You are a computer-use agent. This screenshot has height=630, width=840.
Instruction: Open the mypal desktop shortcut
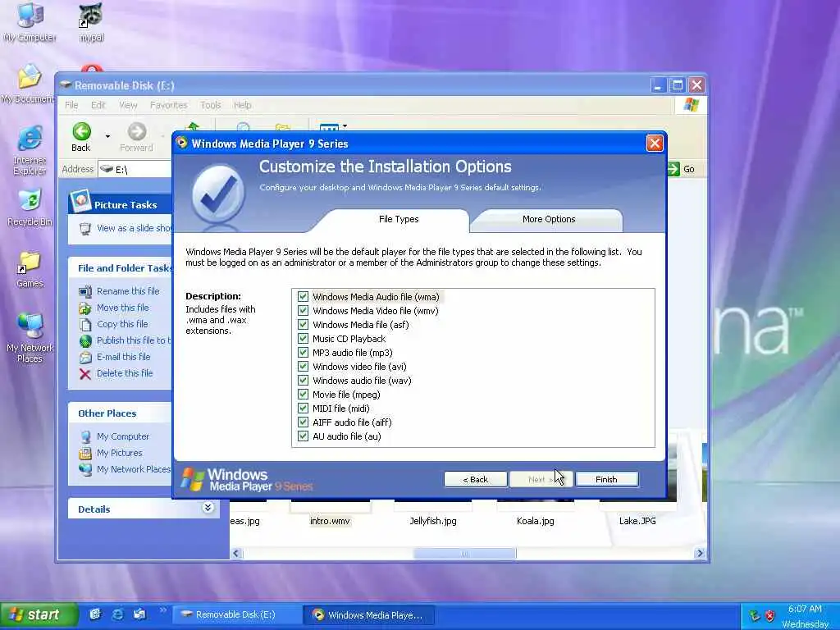[x=90, y=21]
